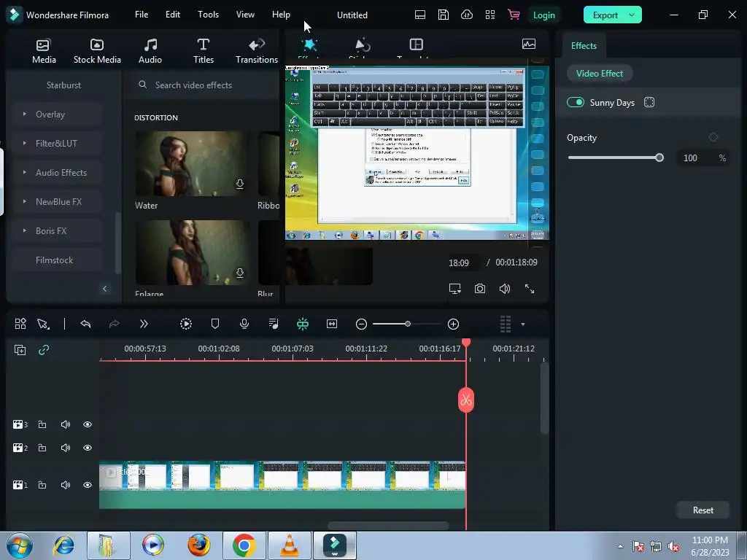Toggle visibility of video track 2
Image resolution: width=747 pixels, height=560 pixels.
point(88,448)
